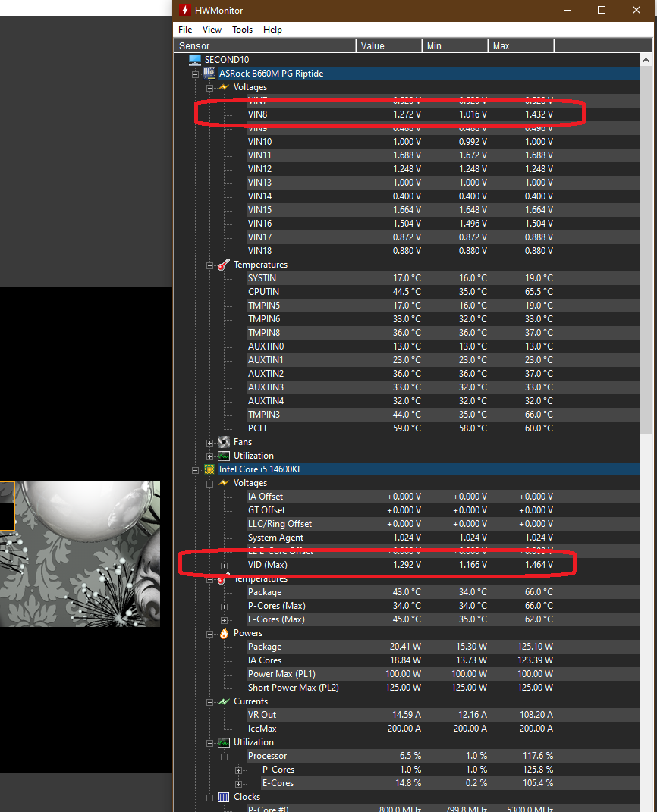The height and width of the screenshot is (812, 657).
Task: Click the vertical scrollbar thumb
Action: (646, 250)
